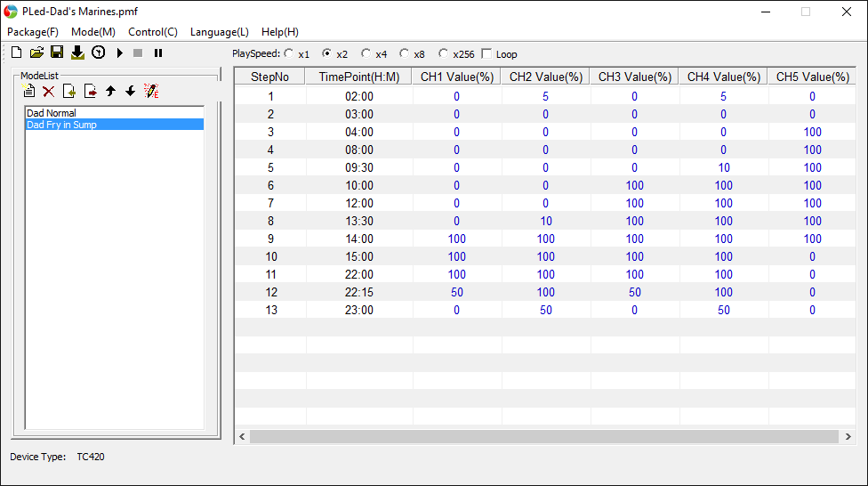Click the PLed application logo icon
Viewport: 868px width, 486px height.
click(x=11, y=12)
